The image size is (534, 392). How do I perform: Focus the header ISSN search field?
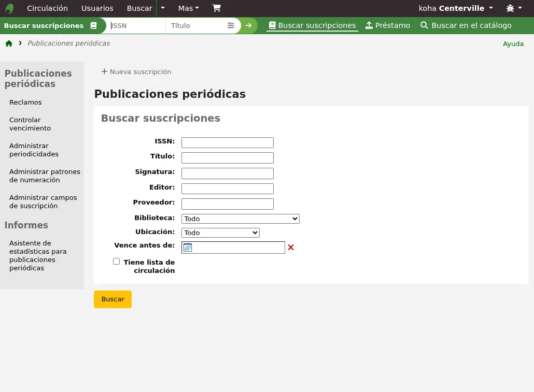[136, 25]
